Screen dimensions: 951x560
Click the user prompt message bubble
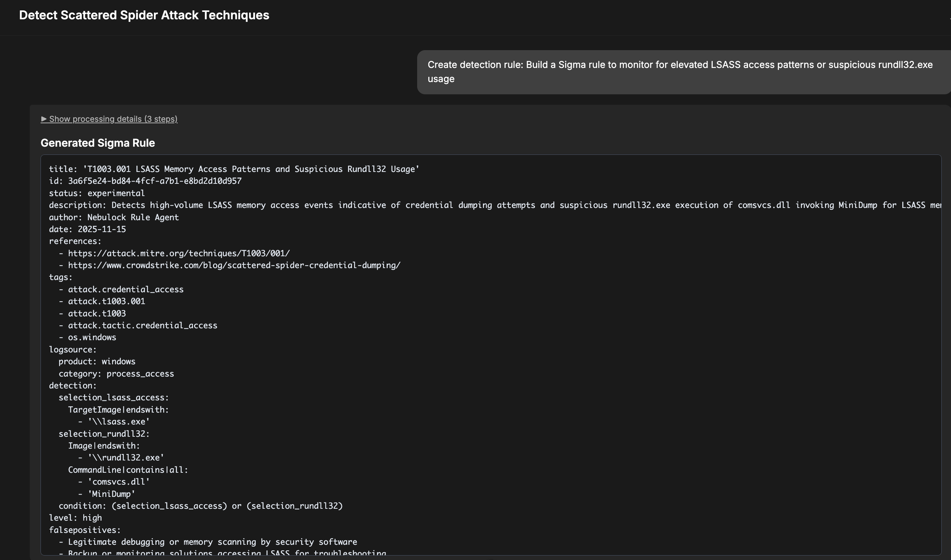coord(680,72)
